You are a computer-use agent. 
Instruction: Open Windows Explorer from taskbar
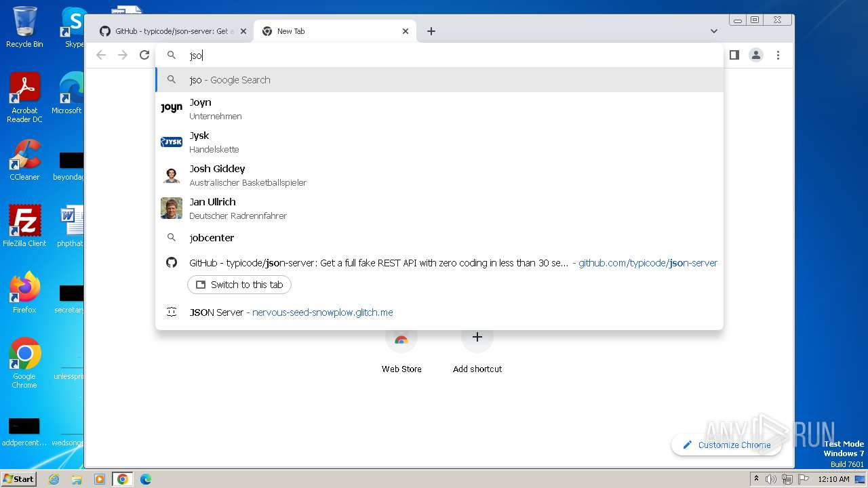coord(77,479)
